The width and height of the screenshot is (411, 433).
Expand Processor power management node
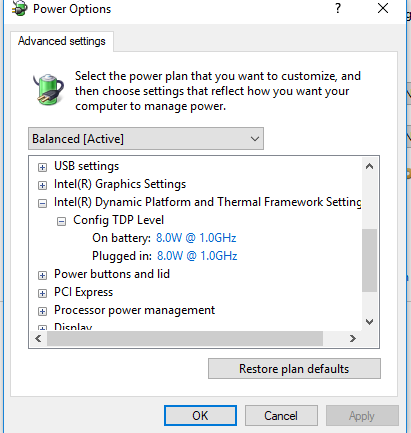coord(42,311)
